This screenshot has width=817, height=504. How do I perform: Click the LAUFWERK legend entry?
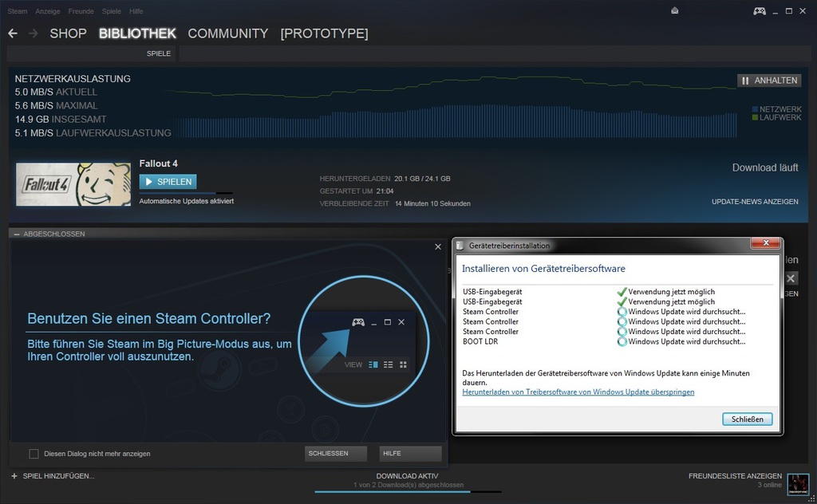[x=776, y=118]
